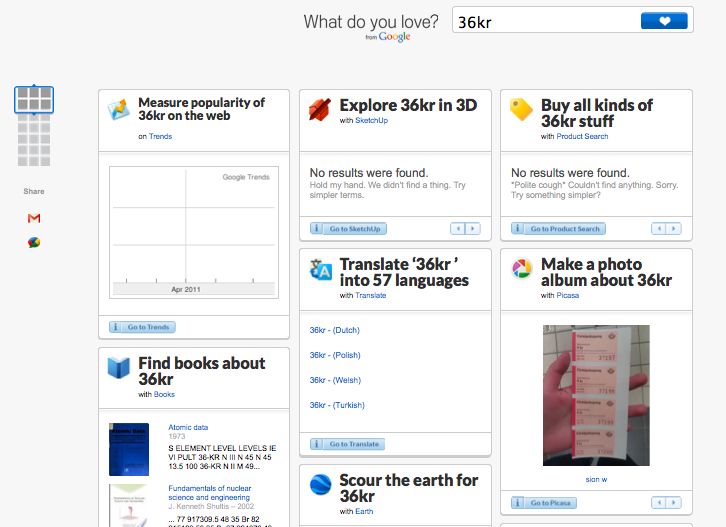The image size is (726, 527).
Task: Open the Translate link under heading
Action: point(370,295)
